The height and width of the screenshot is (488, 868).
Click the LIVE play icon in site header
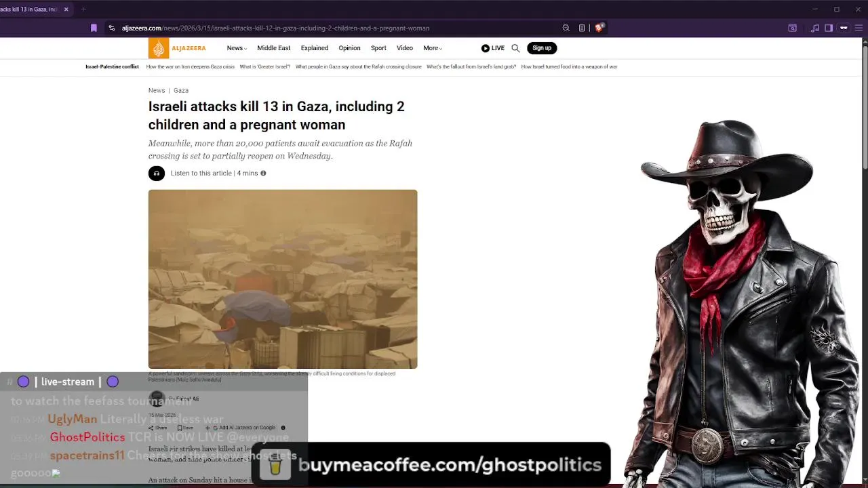pos(486,48)
